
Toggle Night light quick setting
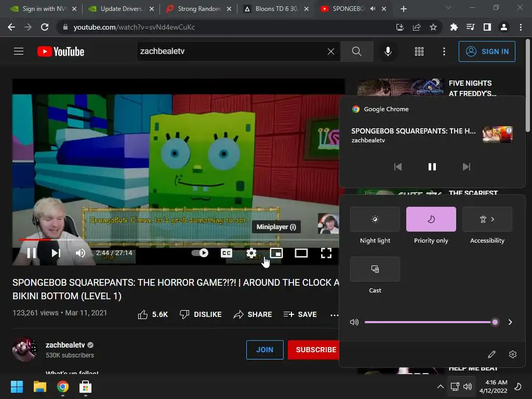pyautogui.click(x=375, y=219)
